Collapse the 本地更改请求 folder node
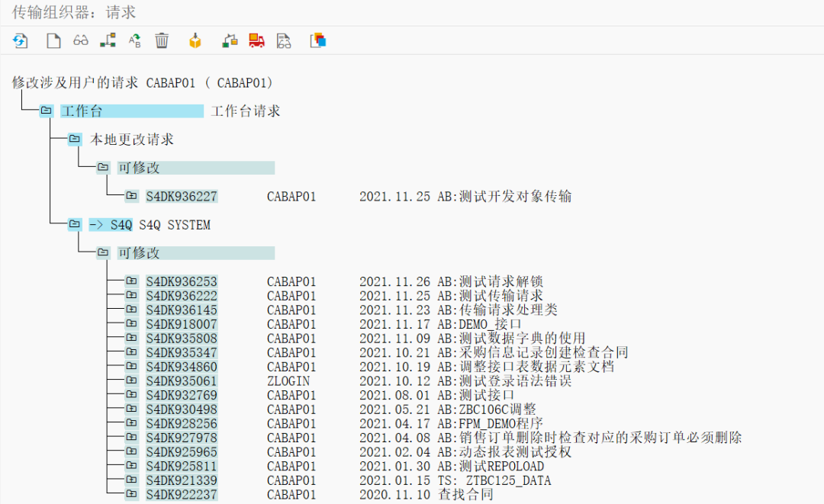 [x=75, y=139]
